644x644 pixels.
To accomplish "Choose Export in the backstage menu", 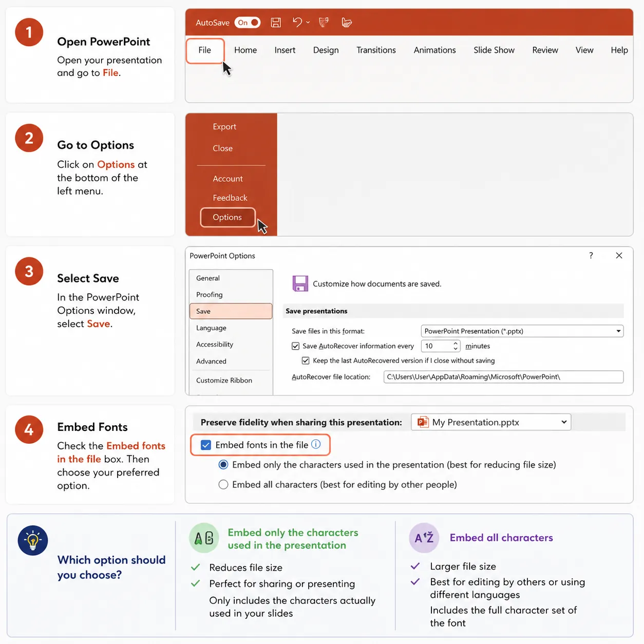I will pyautogui.click(x=224, y=127).
